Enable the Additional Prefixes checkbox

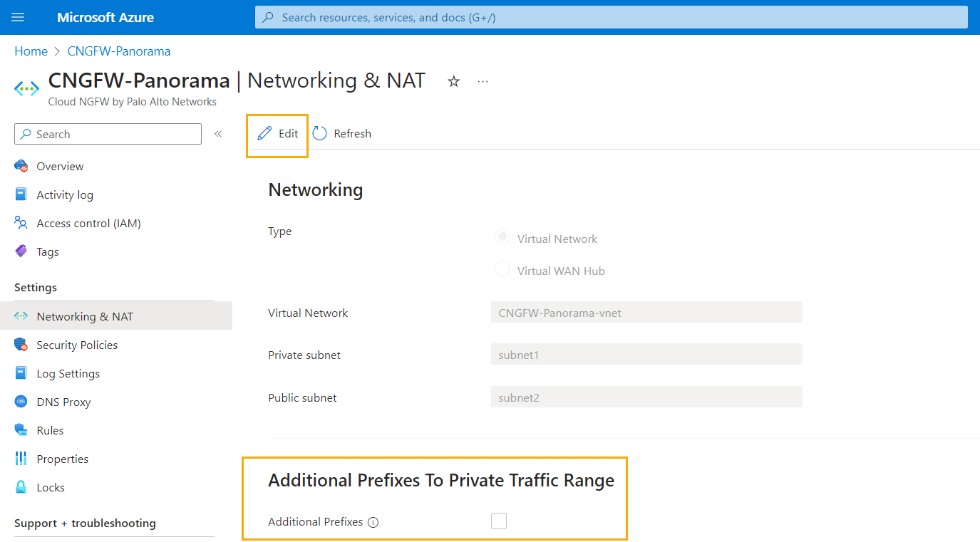point(499,521)
